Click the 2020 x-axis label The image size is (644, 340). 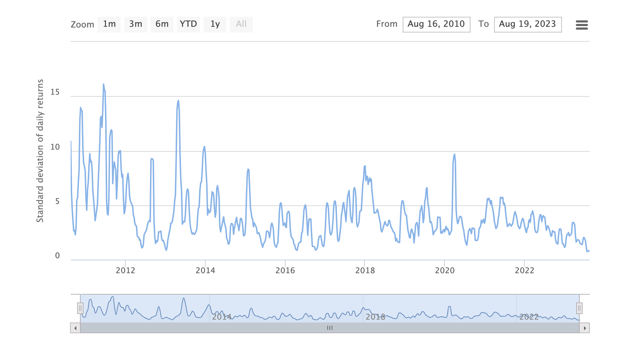tap(445, 270)
